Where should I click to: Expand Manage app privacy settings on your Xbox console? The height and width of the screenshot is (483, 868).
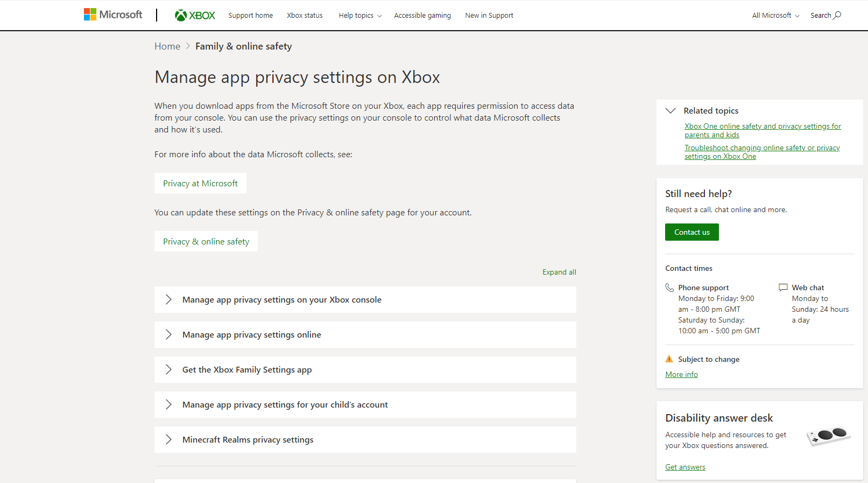365,299
